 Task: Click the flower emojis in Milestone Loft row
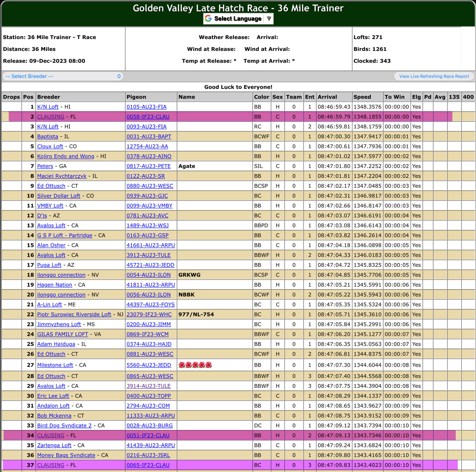[x=195, y=365]
